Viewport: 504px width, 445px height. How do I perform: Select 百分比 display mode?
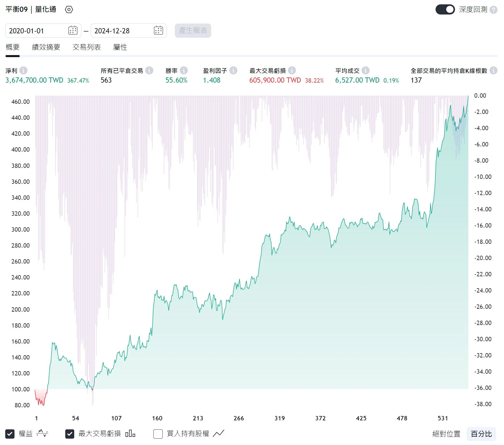click(x=481, y=434)
